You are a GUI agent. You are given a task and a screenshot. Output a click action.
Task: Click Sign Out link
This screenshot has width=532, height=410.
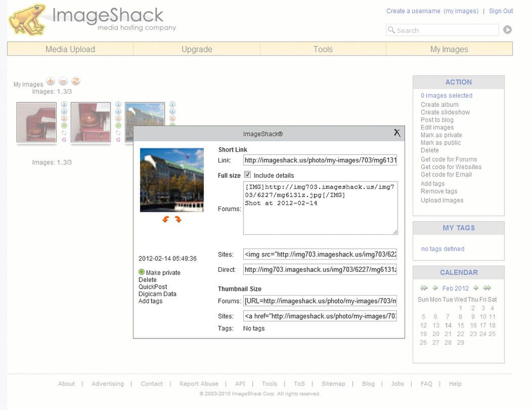click(x=501, y=11)
